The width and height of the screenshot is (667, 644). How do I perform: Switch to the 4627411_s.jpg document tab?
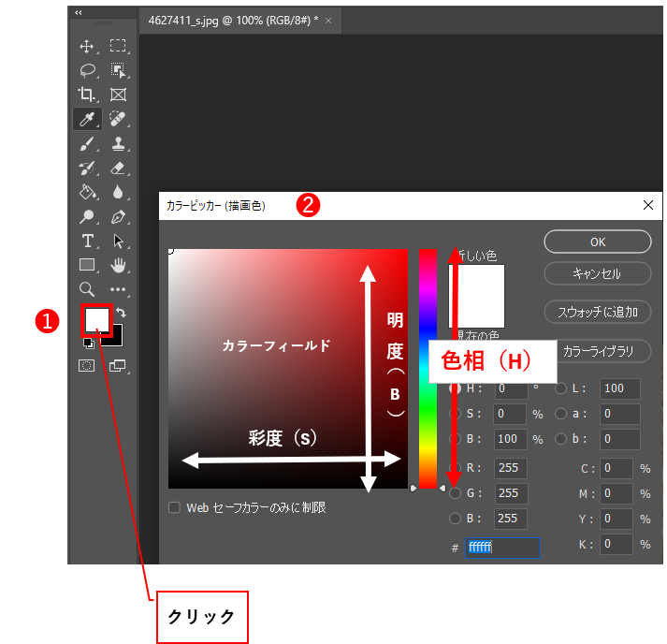233,19
